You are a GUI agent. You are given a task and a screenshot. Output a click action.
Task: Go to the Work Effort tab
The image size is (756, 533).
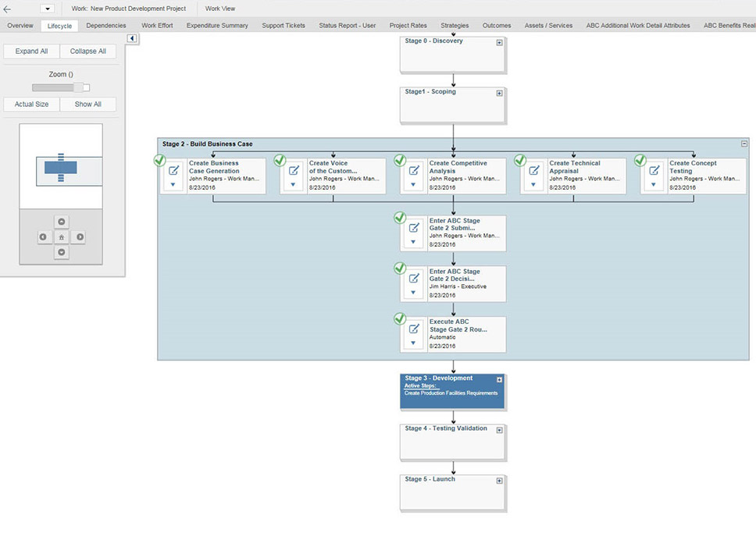click(x=157, y=26)
